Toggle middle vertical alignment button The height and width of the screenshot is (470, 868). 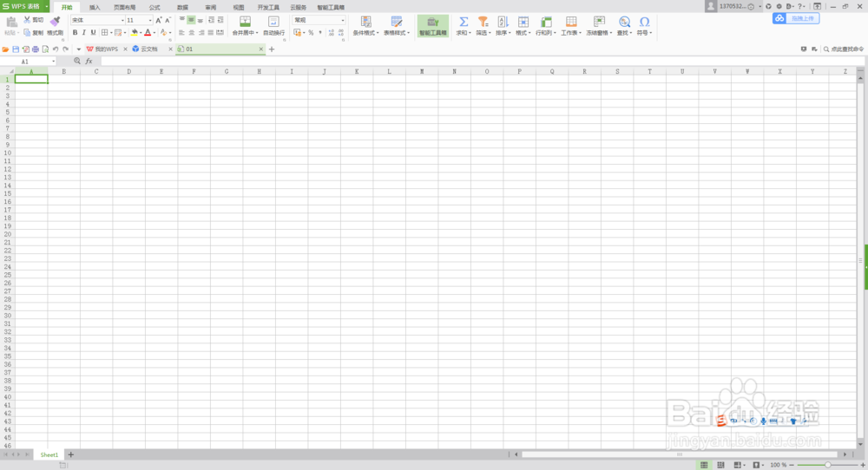191,20
